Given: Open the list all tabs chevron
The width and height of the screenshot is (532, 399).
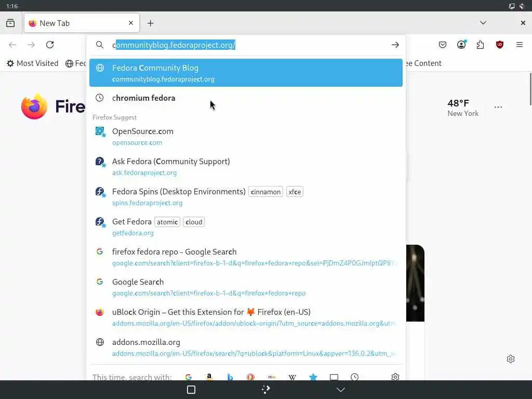Looking at the screenshot, I should pos(483,23).
